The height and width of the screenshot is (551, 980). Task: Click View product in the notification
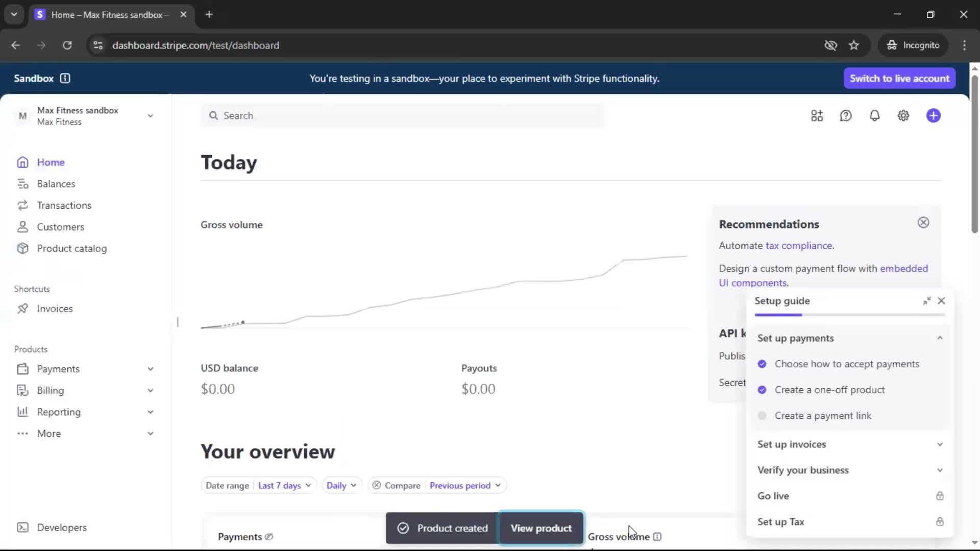(x=541, y=528)
